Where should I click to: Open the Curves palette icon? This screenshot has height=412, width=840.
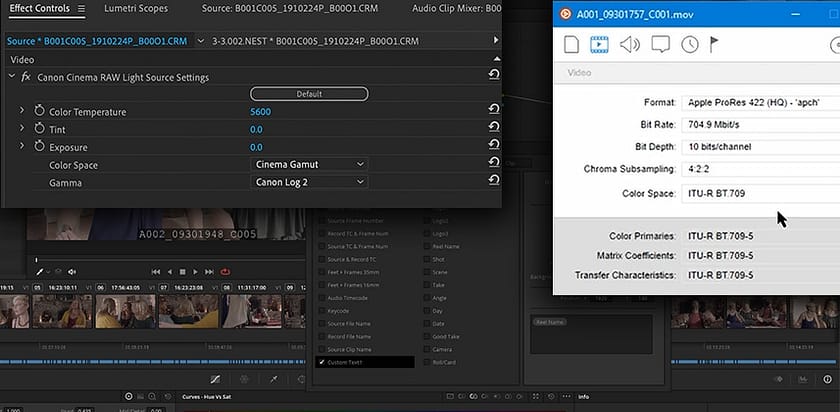point(215,379)
